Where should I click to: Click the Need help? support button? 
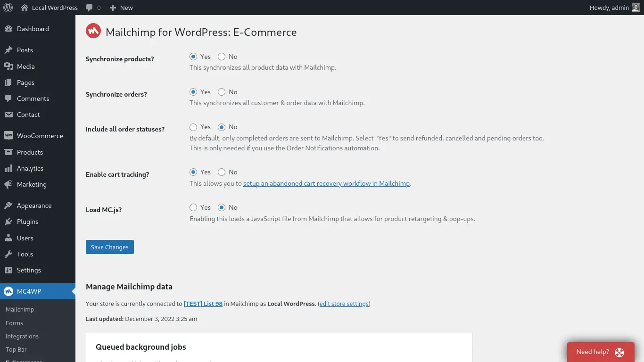tap(601, 352)
